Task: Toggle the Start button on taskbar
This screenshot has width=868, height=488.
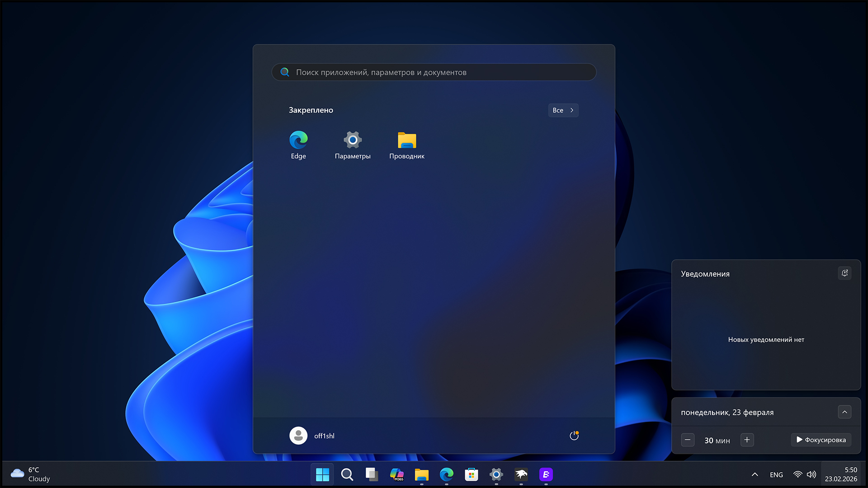Action: [322, 474]
